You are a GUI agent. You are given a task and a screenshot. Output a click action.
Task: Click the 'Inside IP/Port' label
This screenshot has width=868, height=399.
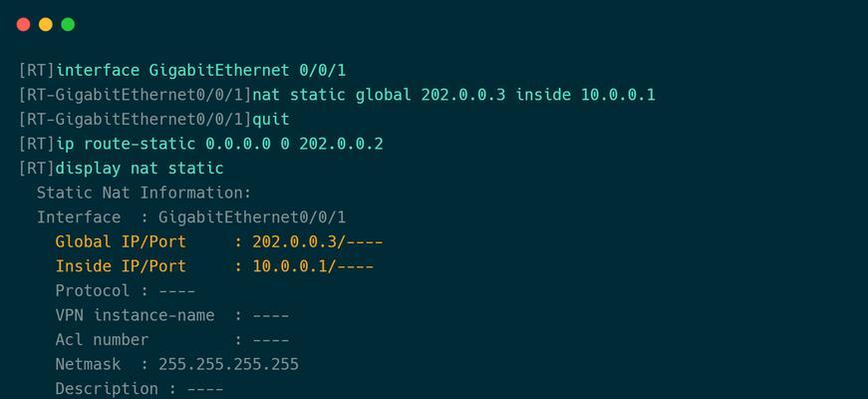click(121, 266)
